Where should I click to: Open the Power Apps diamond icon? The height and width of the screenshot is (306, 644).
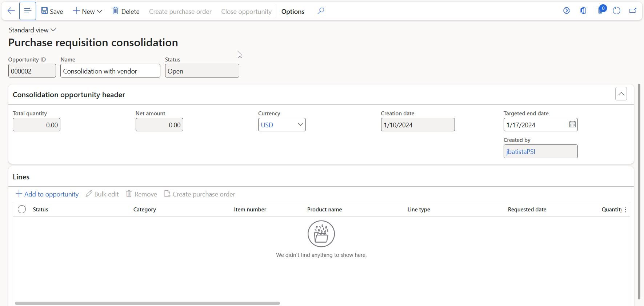pyautogui.click(x=567, y=11)
